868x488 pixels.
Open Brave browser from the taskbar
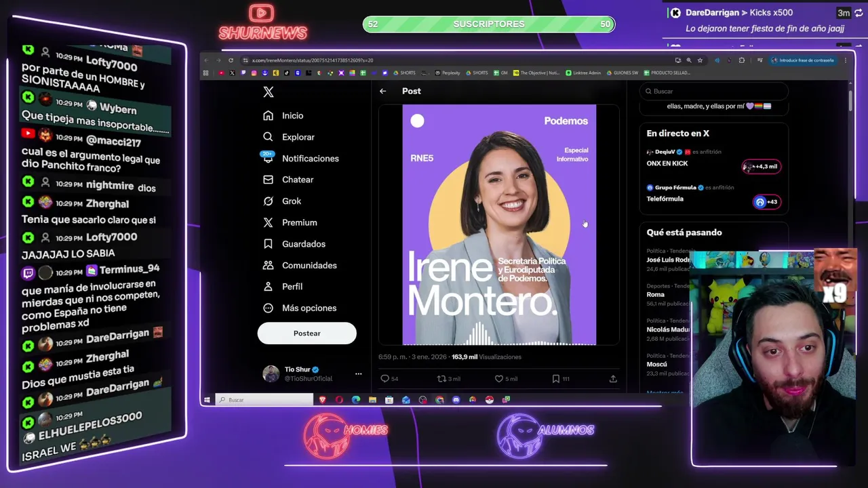322,400
